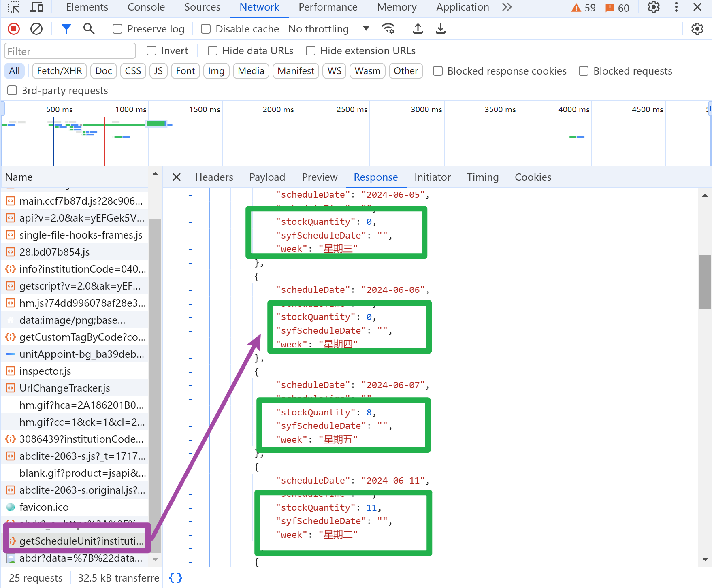Open the Memory tab
Viewport: 712px width, 588px height.
tap(397, 7)
